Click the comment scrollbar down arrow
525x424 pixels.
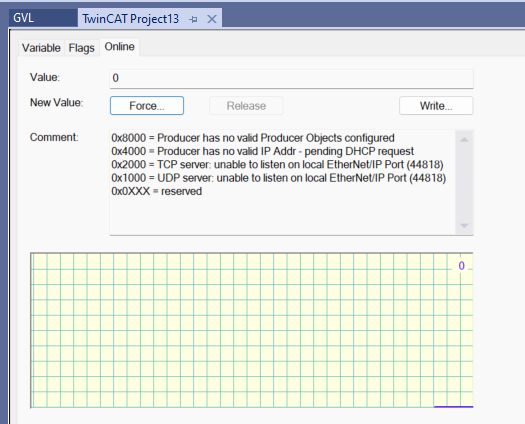pyautogui.click(x=464, y=225)
